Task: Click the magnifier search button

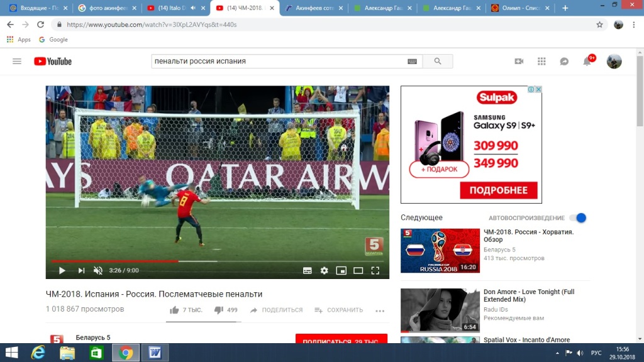Action: tap(438, 61)
